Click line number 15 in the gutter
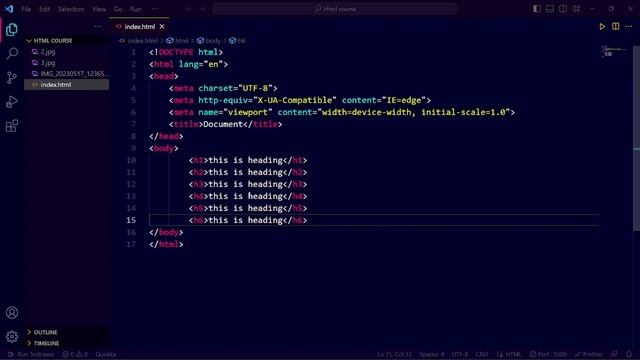 tap(131, 220)
